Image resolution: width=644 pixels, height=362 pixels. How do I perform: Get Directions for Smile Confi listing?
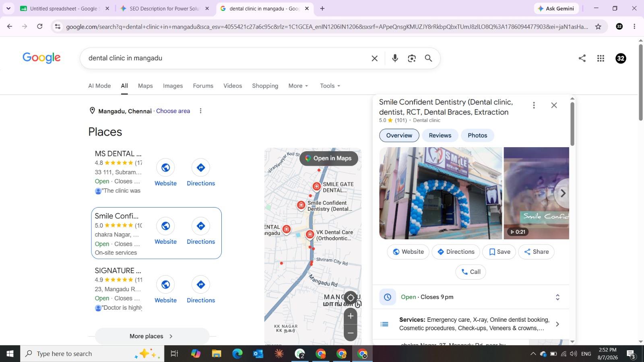point(201,226)
